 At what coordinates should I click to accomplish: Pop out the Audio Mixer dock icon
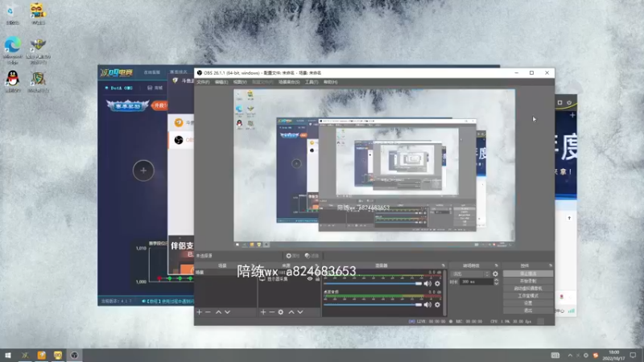pyautogui.click(x=444, y=265)
